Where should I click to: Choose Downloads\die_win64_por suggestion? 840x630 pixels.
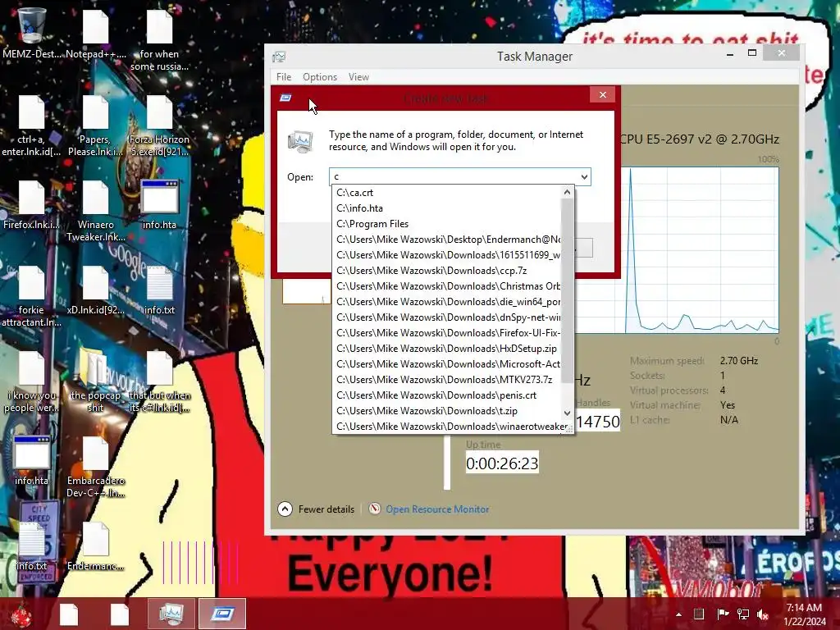click(x=447, y=301)
